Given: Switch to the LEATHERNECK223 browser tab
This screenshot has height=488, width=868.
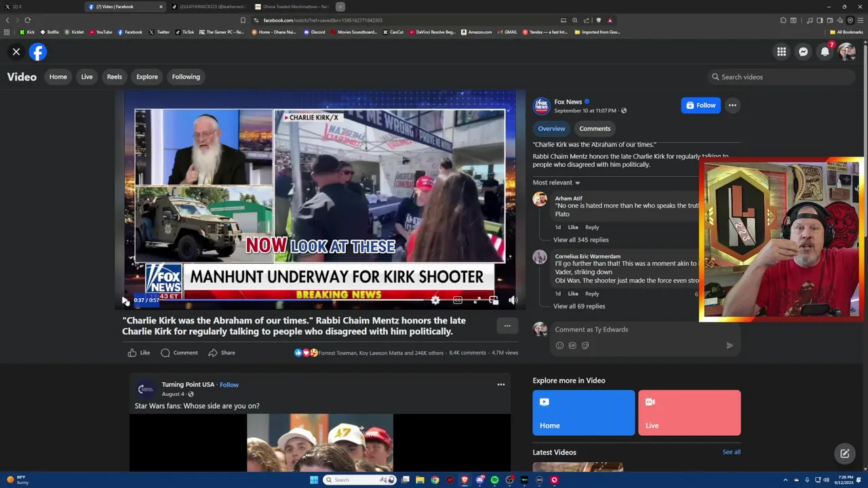Looking at the screenshot, I should click(209, 7).
